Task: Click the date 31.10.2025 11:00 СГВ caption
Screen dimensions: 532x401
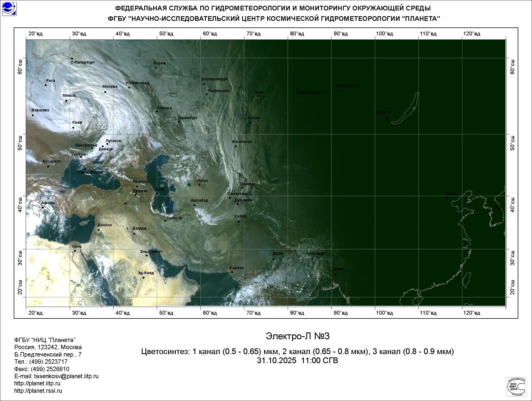Action: 298,360
